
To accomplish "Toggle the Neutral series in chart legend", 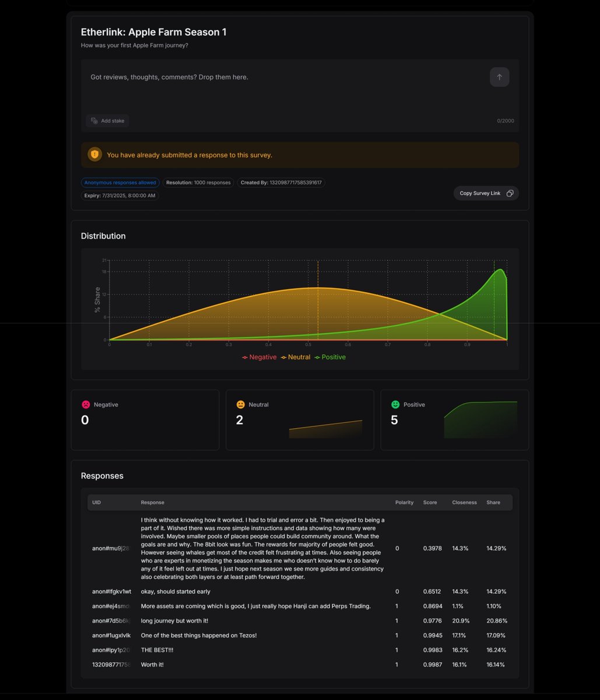I will [x=296, y=357].
